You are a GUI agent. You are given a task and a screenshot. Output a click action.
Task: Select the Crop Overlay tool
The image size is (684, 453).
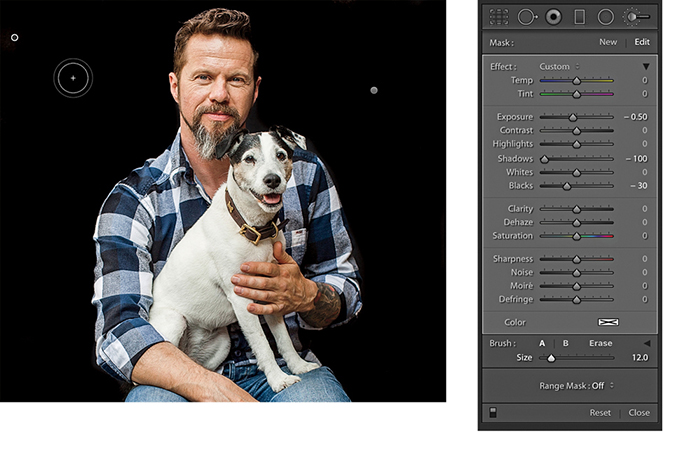click(x=499, y=16)
